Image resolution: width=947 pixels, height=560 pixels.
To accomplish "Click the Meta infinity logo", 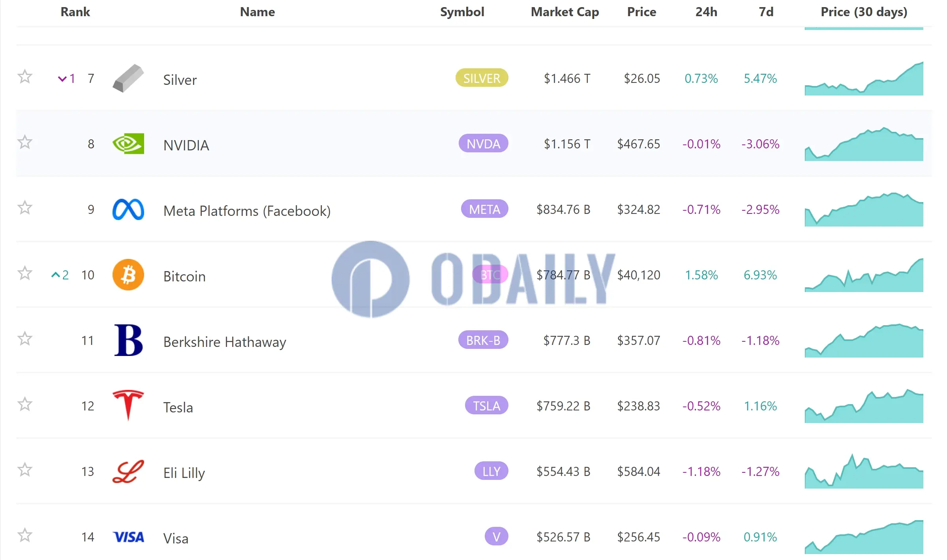I will coord(128,209).
